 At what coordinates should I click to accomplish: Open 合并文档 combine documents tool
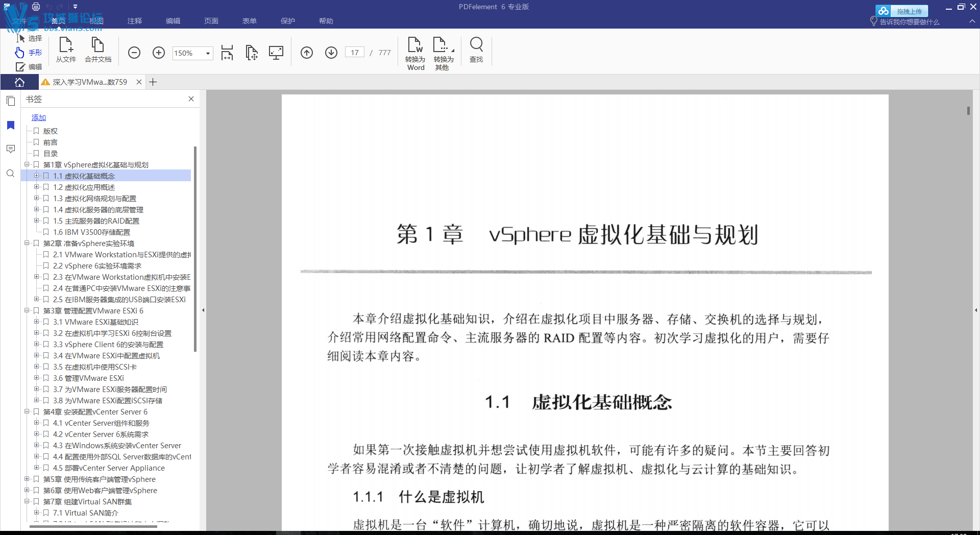pos(97,51)
